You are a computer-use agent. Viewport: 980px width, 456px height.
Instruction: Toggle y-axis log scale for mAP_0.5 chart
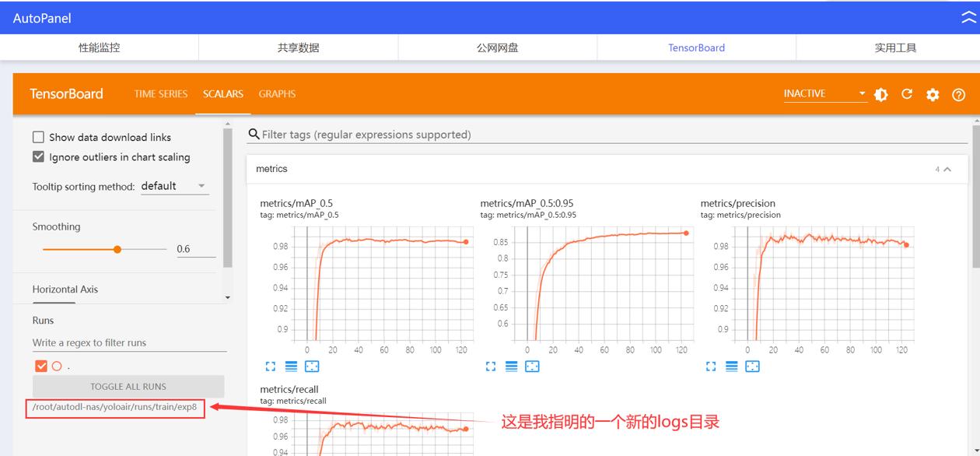(291, 366)
